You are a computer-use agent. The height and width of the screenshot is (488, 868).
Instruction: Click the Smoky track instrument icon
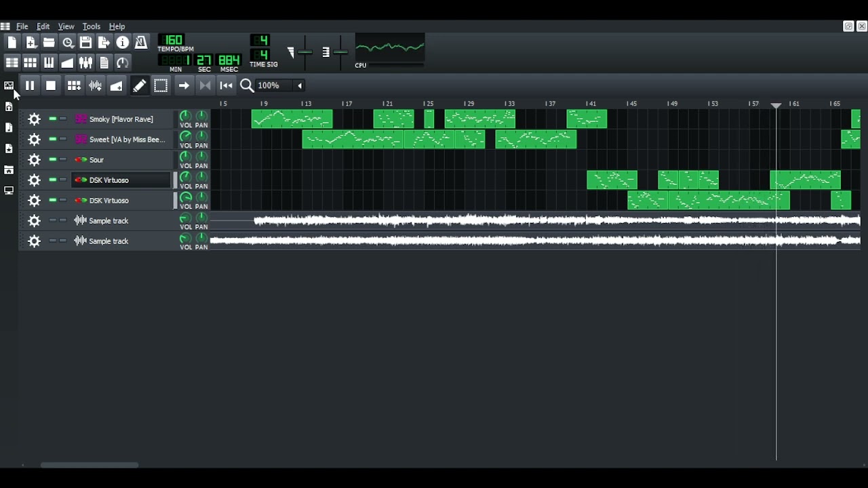click(x=81, y=119)
